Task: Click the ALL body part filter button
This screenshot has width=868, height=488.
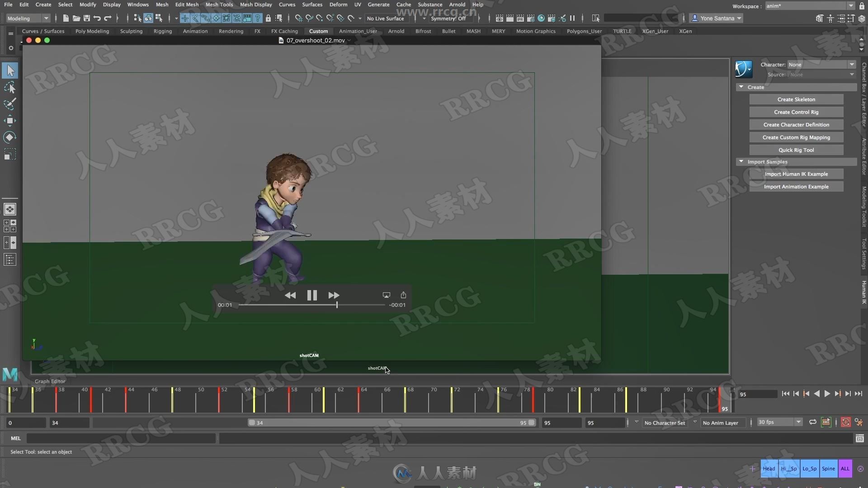Action: 845,468
